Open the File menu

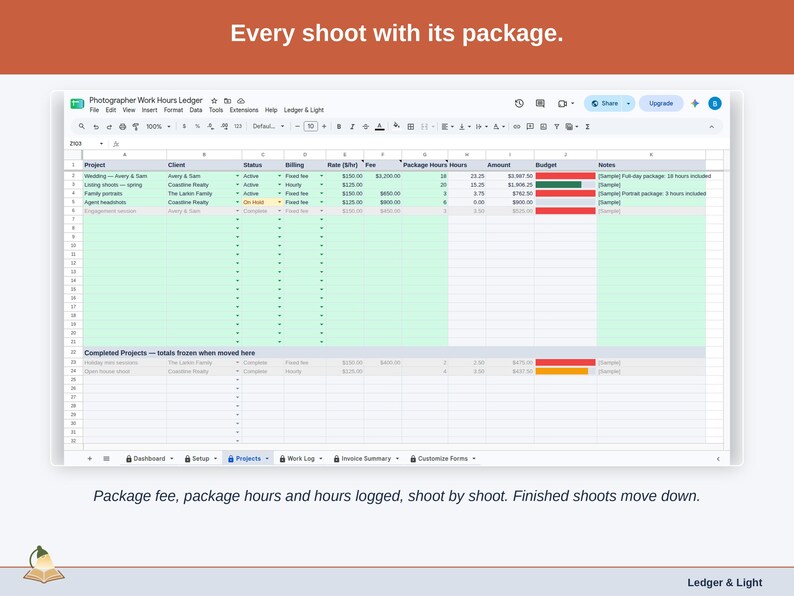94,110
